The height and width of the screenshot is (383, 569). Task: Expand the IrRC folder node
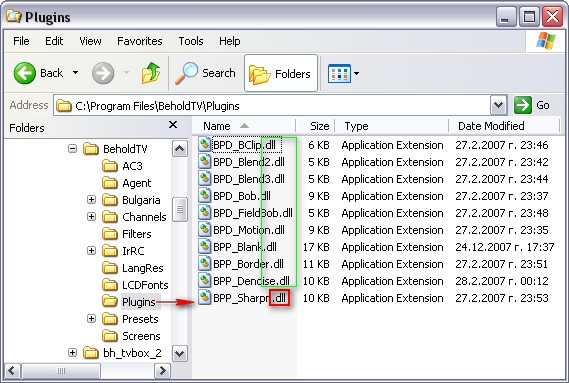coord(91,251)
